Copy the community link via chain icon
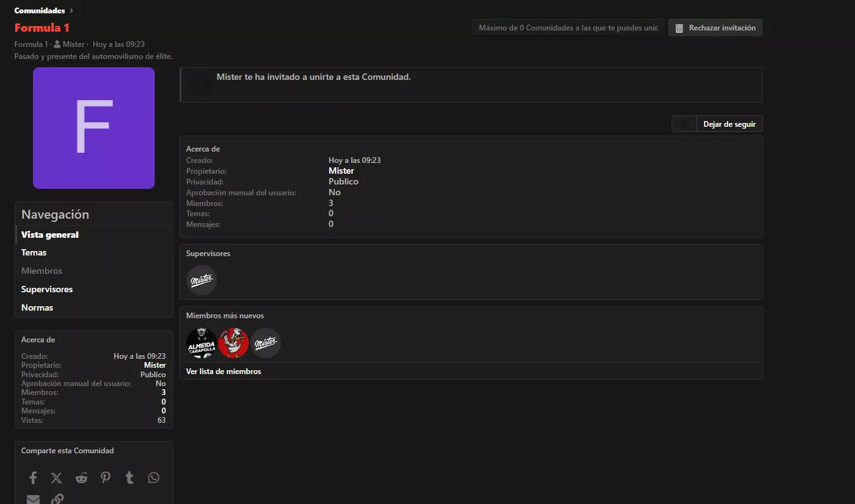The image size is (855, 504). (57, 499)
